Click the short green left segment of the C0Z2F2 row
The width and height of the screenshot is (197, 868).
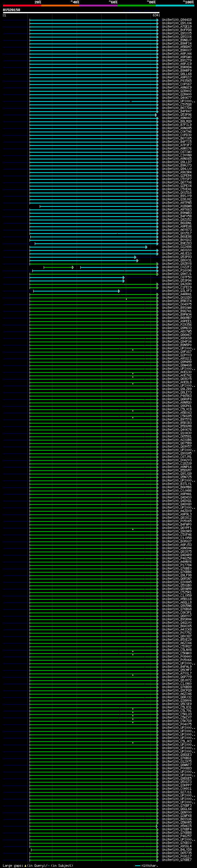[x=58, y=268]
